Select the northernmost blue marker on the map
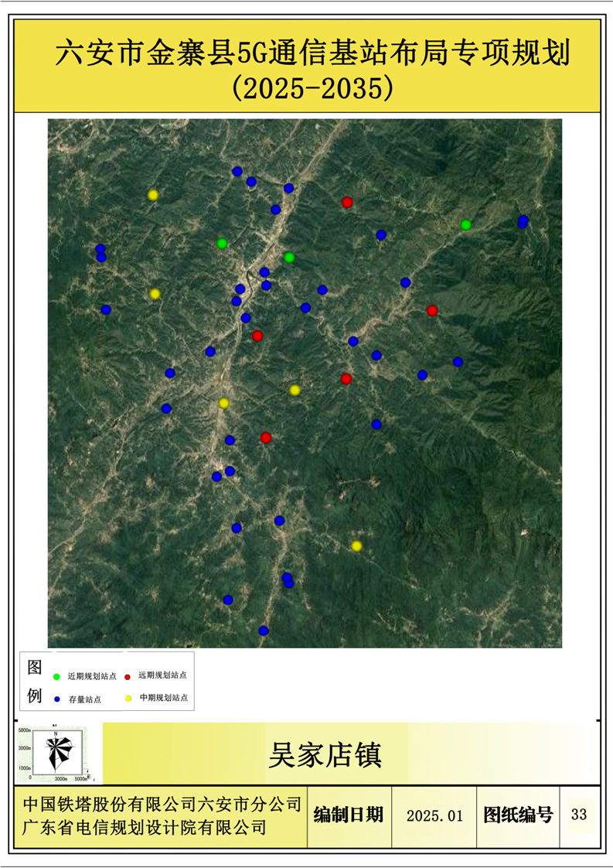Viewport: 613px width, 868px height. (x=237, y=172)
